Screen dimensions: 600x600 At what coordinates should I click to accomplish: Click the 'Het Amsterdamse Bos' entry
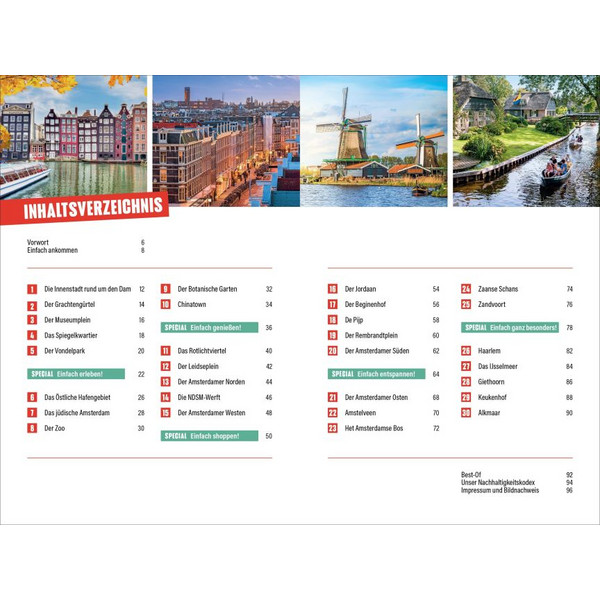[x=374, y=428]
